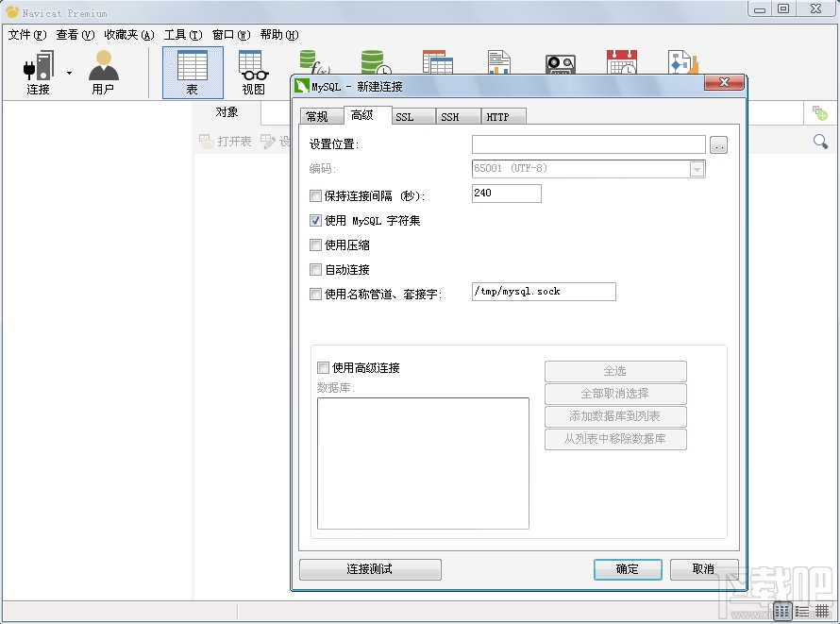The height and width of the screenshot is (624, 840).
Task: Click the 从列表中移除数据库 button
Action: coord(615,439)
